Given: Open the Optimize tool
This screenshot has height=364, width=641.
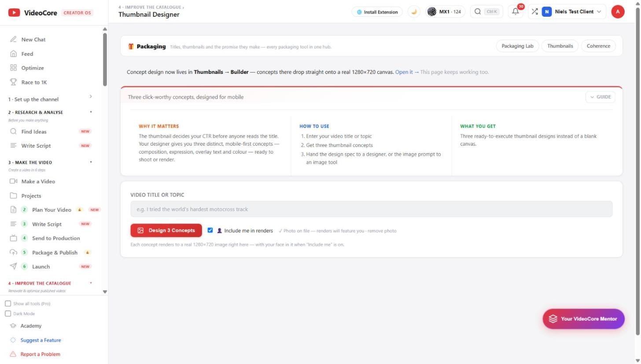Looking at the screenshot, I should pyautogui.click(x=33, y=68).
